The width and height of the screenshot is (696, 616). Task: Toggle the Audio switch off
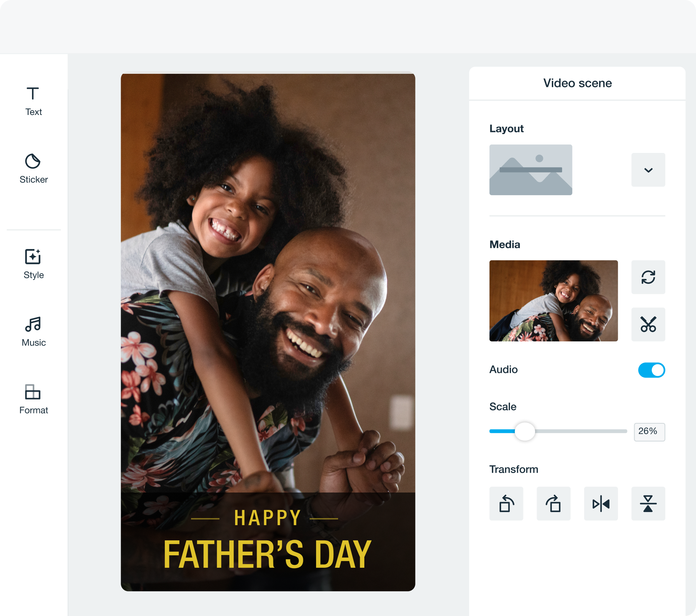652,370
